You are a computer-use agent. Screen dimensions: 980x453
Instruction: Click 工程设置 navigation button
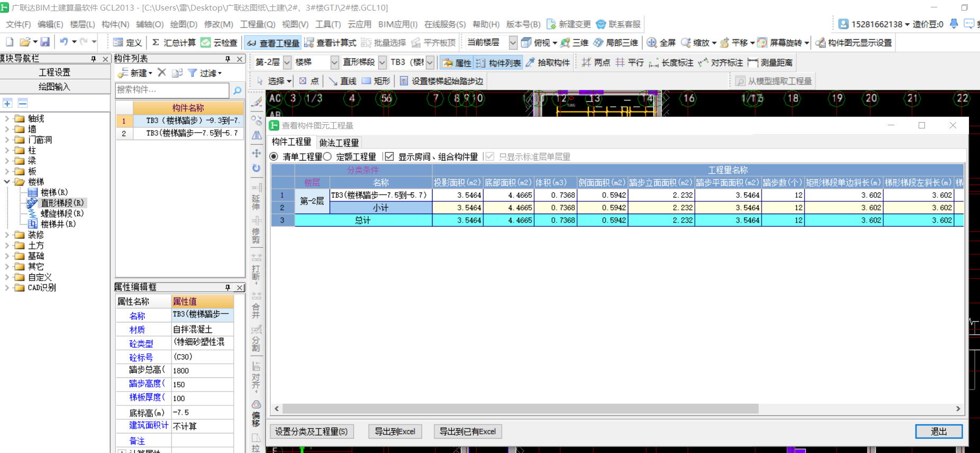(x=54, y=72)
